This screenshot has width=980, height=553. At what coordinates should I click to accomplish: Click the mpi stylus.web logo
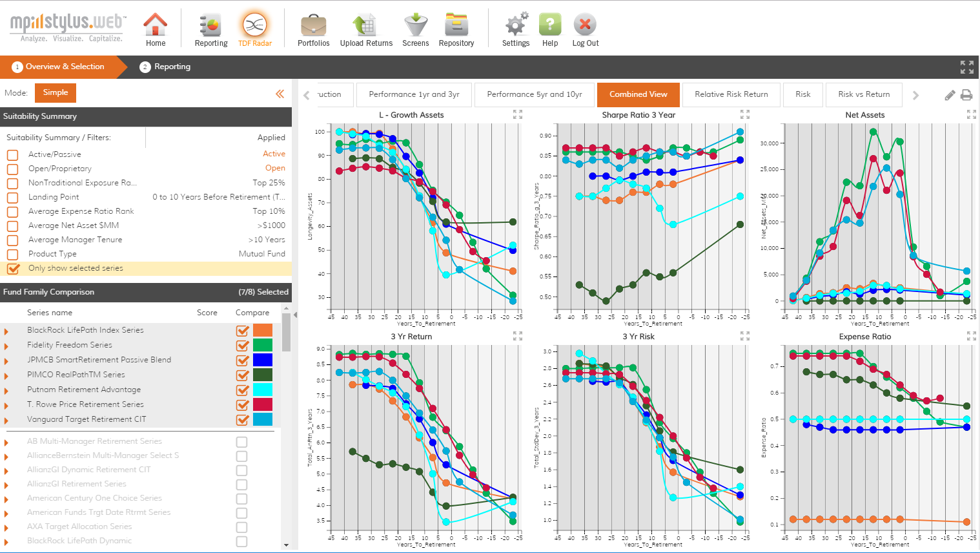click(x=67, y=27)
